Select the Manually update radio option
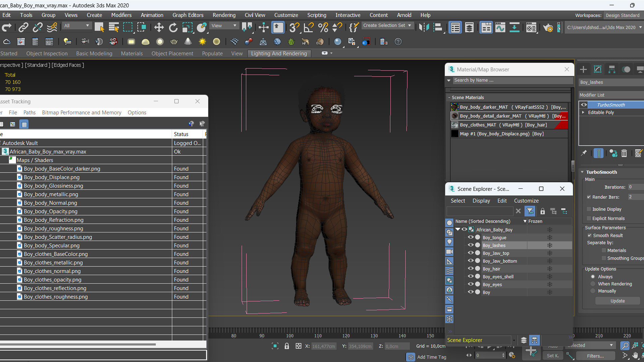 point(593,291)
